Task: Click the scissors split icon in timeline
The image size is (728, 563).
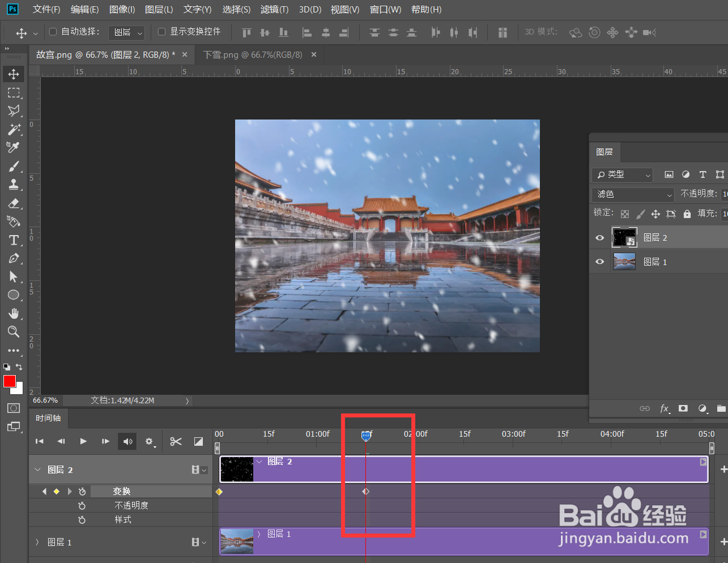Action: click(175, 441)
